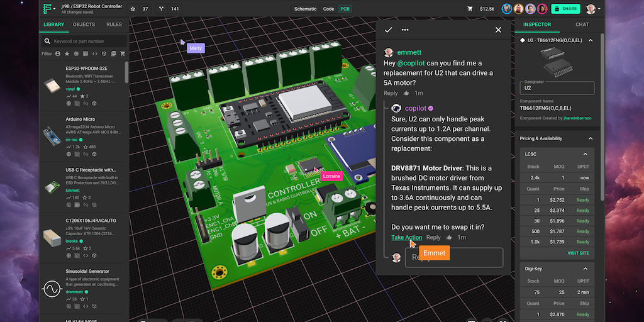The image size is (644, 322).
Task: Switch to the OBJECTS tab
Action: pos(84,25)
